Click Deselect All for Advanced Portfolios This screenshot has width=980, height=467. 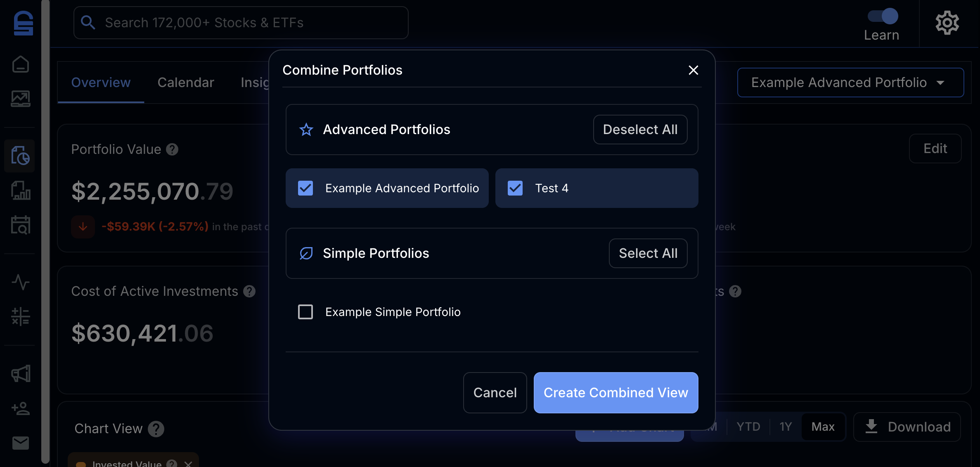640,130
